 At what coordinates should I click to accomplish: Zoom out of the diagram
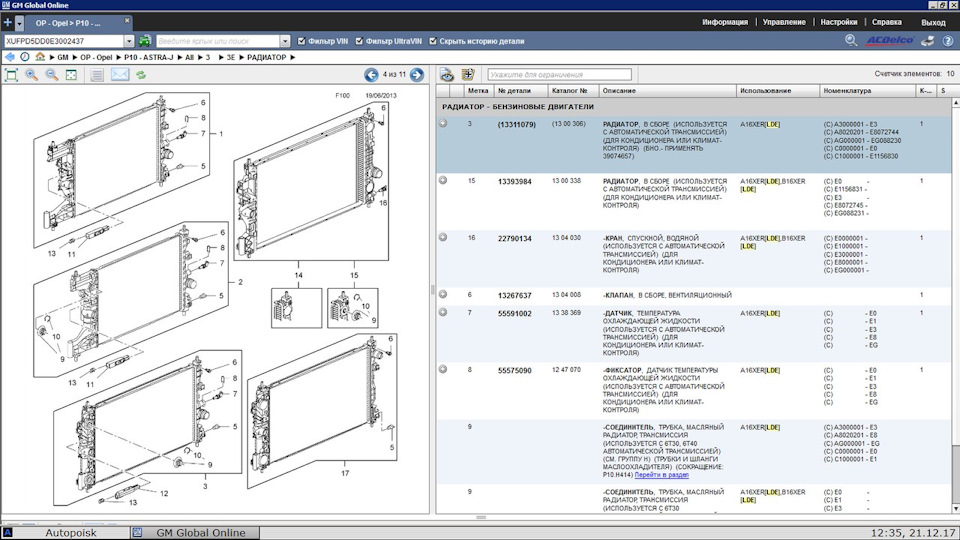pos(52,75)
